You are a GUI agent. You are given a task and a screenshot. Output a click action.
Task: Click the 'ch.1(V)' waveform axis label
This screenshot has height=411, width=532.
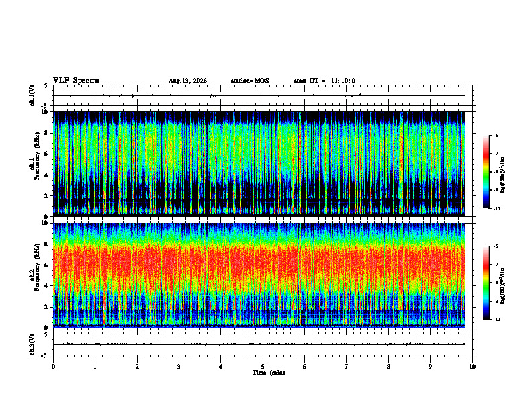(x=32, y=95)
